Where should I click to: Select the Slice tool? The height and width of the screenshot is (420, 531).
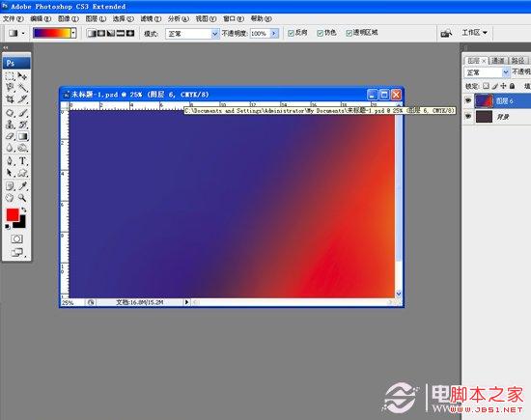click(x=22, y=99)
